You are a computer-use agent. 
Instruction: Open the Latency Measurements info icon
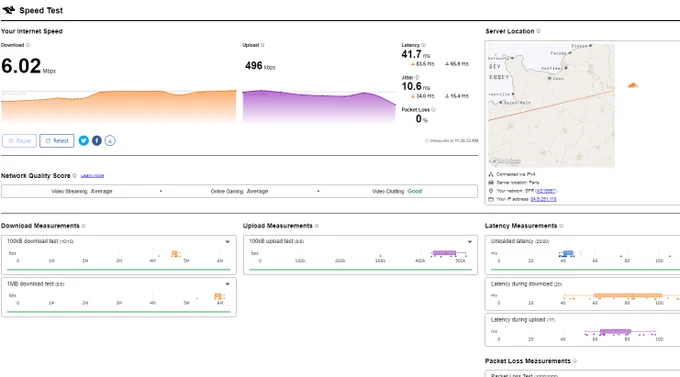[x=561, y=226]
